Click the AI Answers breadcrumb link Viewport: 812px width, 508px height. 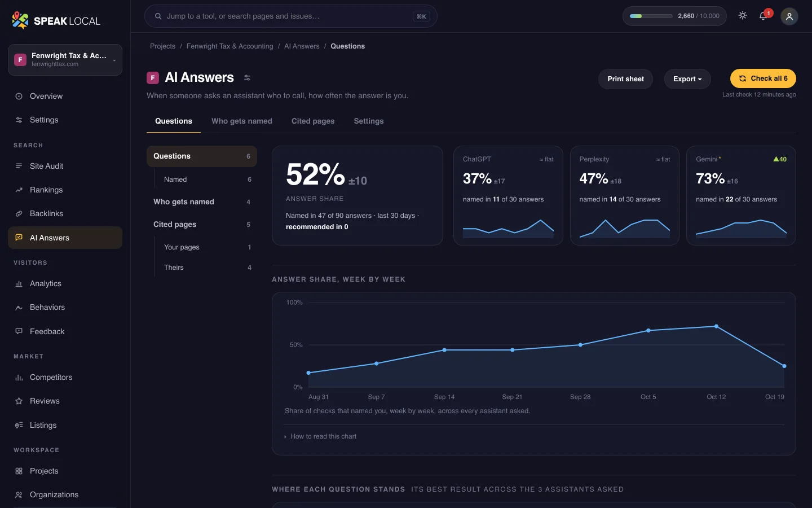point(302,46)
